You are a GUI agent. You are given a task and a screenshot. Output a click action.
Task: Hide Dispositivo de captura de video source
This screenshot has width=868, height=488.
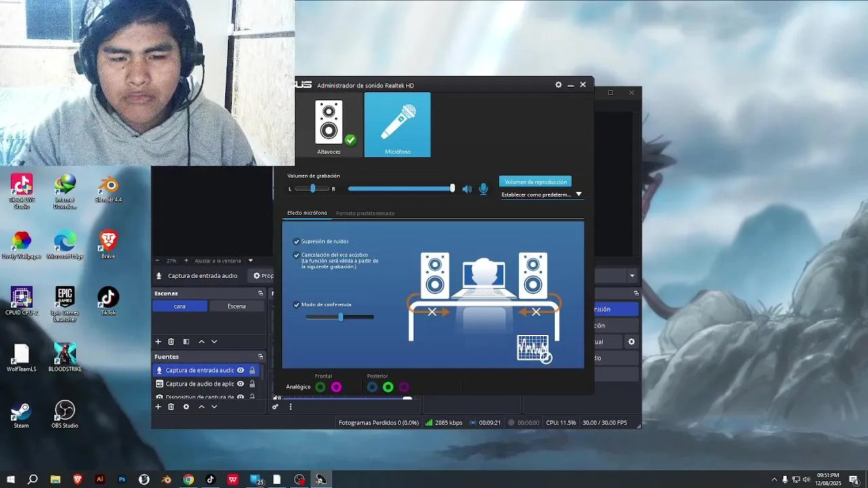(x=240, y=397)
